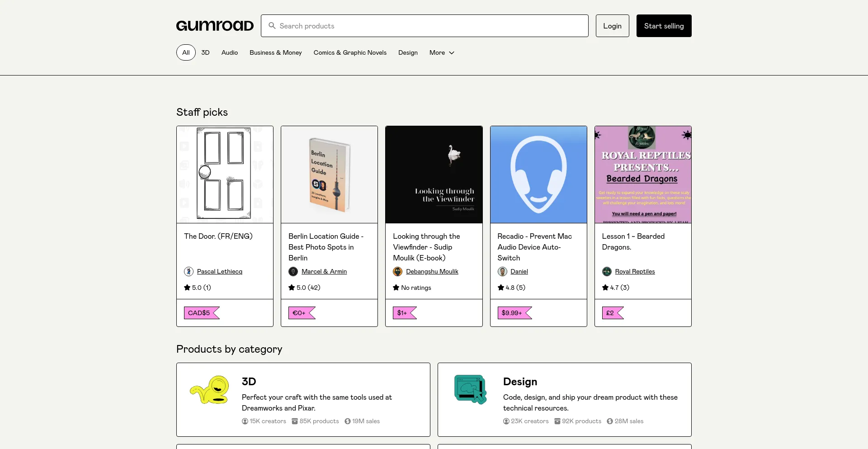This screenshot has width=868, height=449.
Task: Open the Design category tab
Action: (408, 52)
